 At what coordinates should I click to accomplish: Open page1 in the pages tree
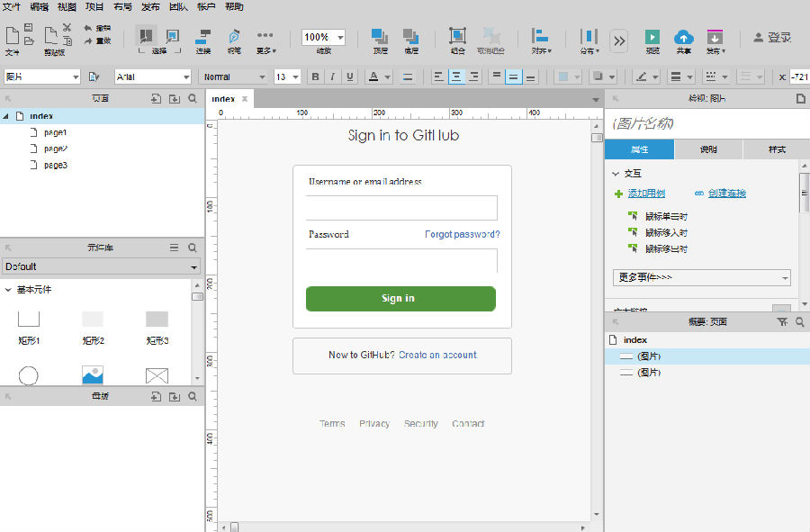point(55,132)
